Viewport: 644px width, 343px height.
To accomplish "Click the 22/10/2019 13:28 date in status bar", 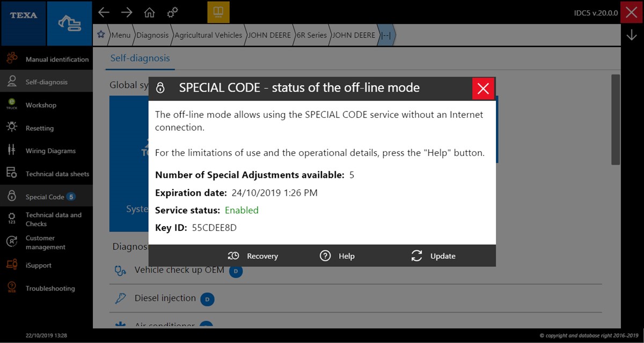I will pyautogui.click(x=47, y=335).
